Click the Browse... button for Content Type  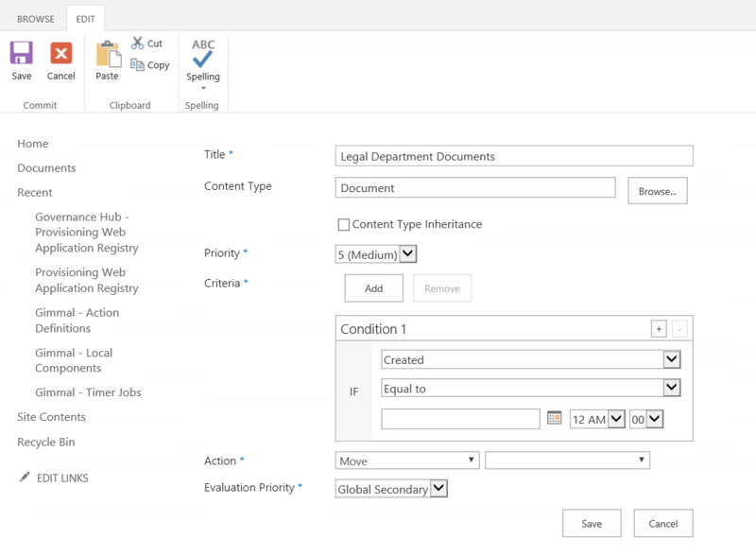coord(657,191)
